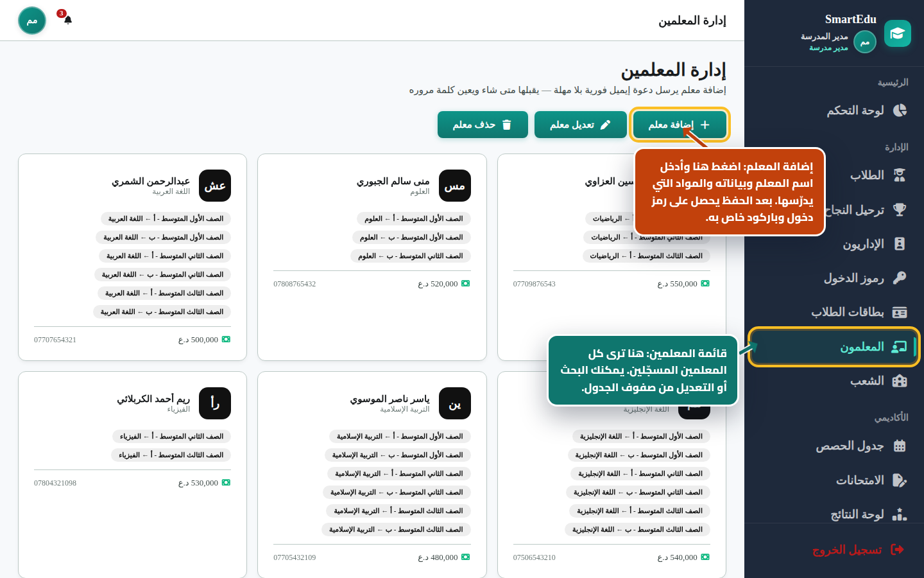Click the logout arrow icon
The height and width of the screenshot is (578, 924).
[898, 550]
